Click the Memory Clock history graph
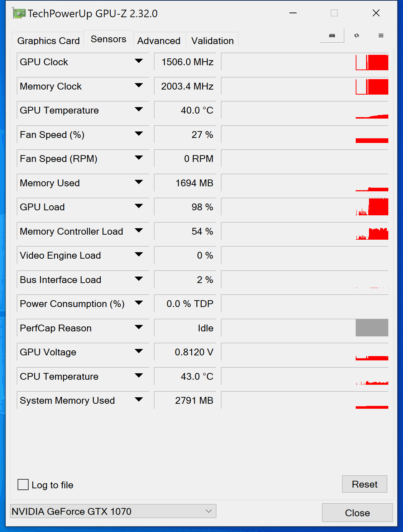Screen dimensions: 403x532 305,86
